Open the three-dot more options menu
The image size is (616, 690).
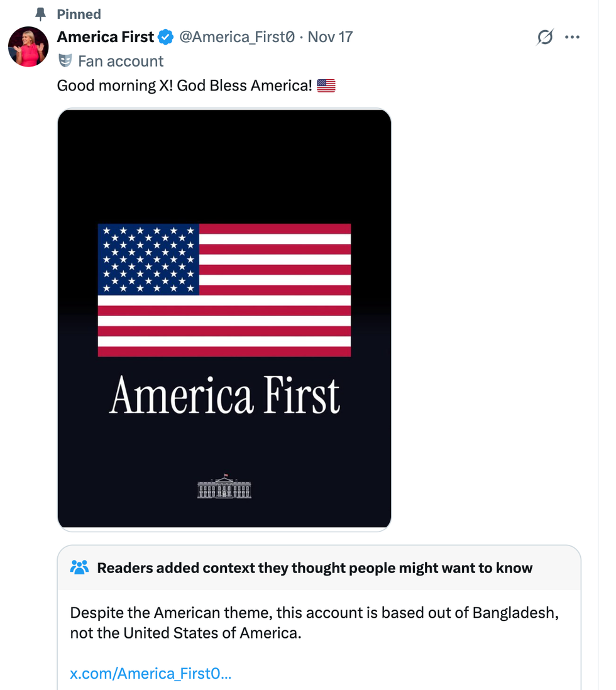[x=572, y=38]
